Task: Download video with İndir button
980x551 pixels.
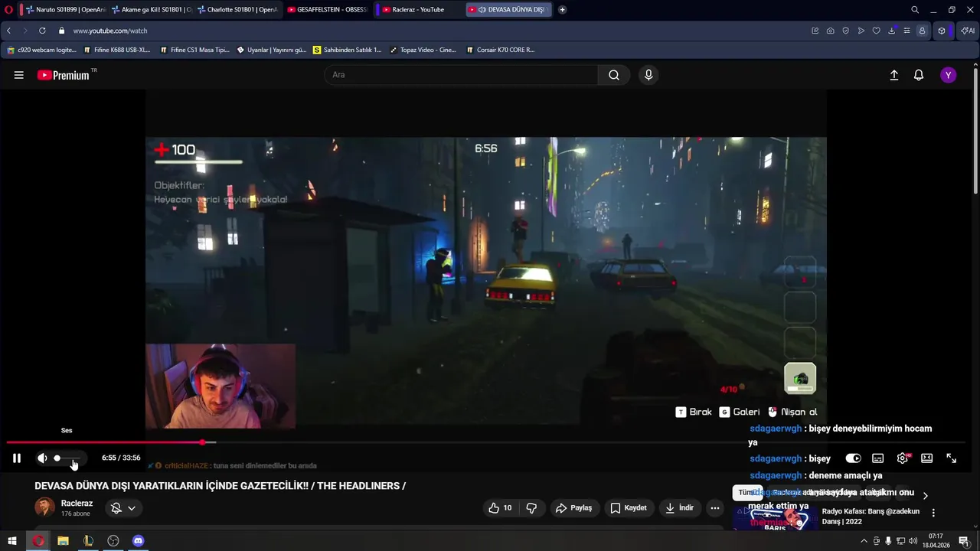Action: (680, 508)
